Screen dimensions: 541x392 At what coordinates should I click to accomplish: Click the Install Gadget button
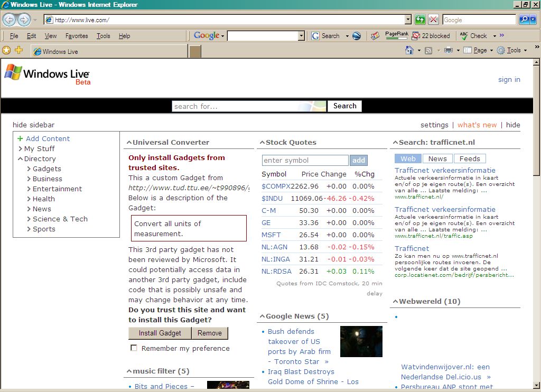tap(160, 333)
